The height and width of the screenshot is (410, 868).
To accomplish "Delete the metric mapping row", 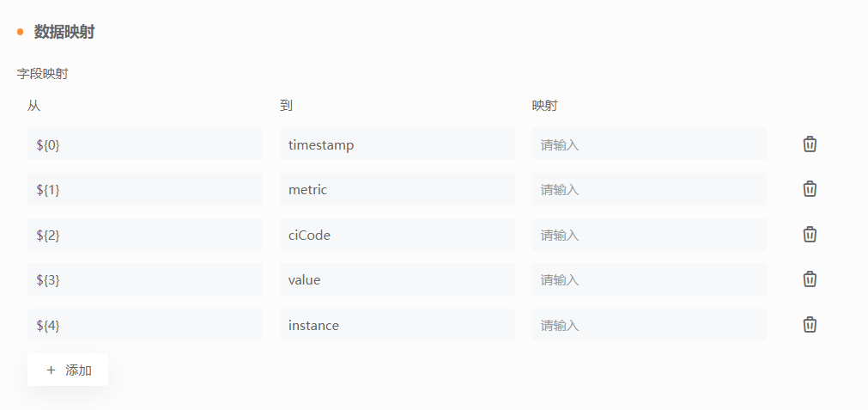I will click(x=810, y=189).
